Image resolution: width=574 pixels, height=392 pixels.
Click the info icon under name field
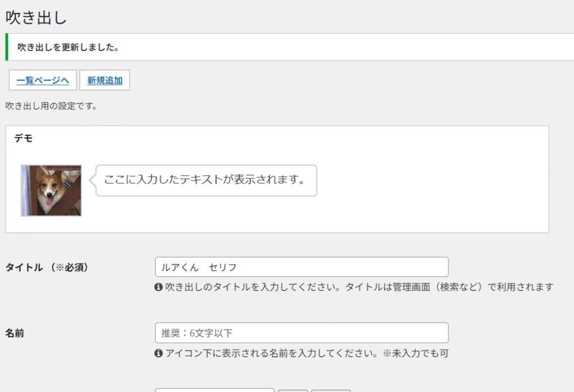coord(159,353)
